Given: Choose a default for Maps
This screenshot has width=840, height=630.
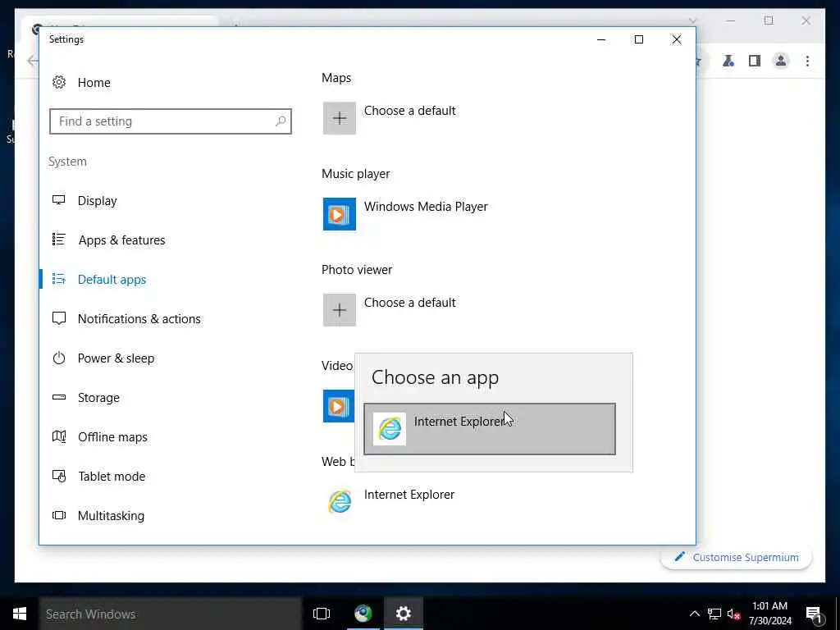Looking at the screenshot, I should tap(410, 111).
